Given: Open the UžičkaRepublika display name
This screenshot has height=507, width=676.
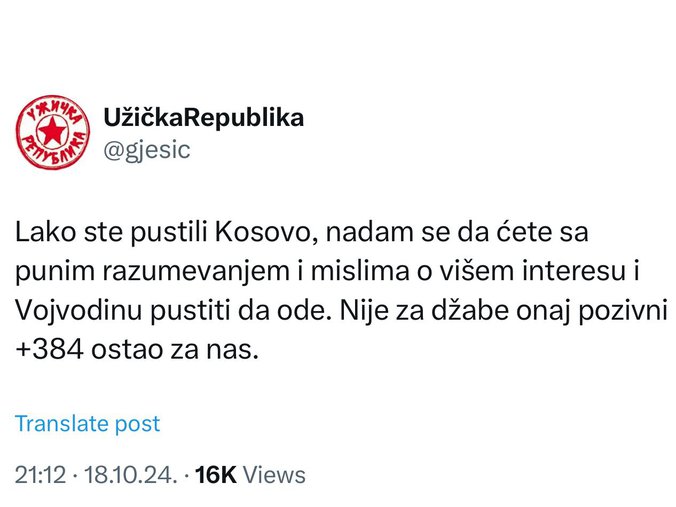Looking at the screenshot, I should click(203, 118).
